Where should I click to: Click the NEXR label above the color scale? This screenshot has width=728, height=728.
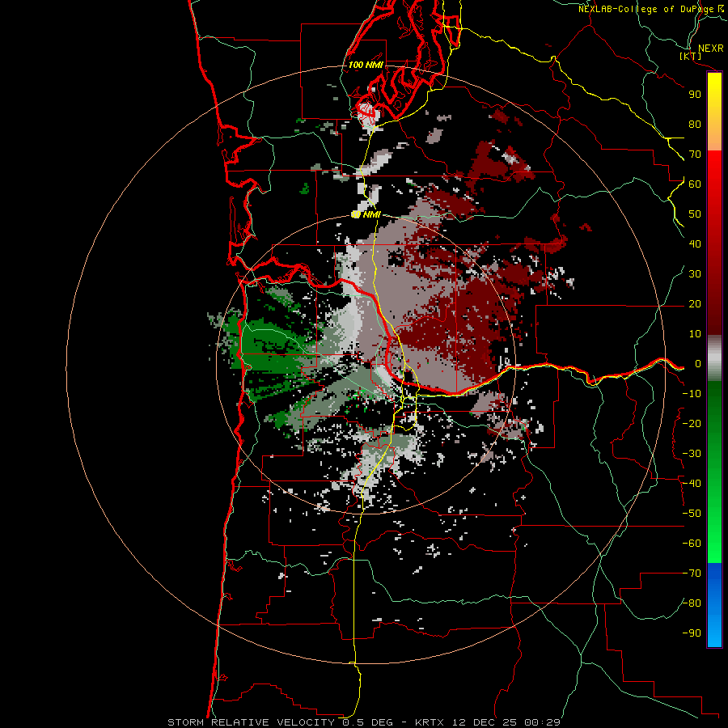[710, 49]
